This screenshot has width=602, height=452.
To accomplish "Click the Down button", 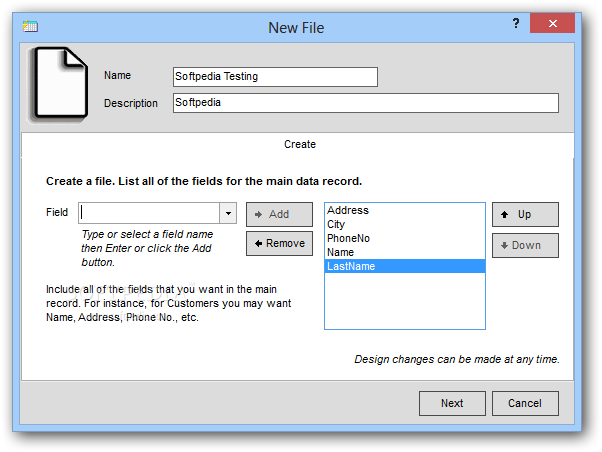I will coord(525,245).
